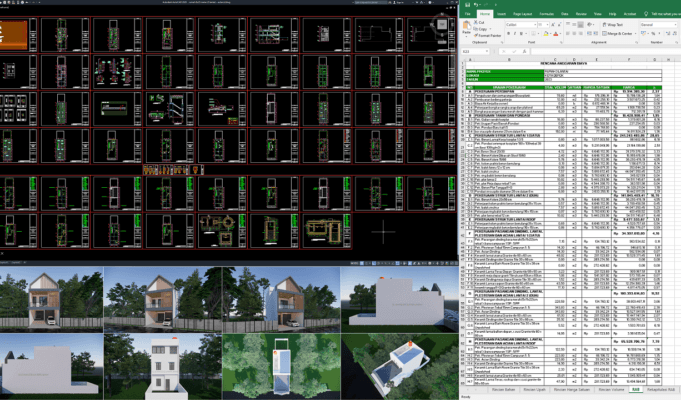Click the Orientation text-angle icon
681x400 pixels.
pyautogui.click(x=590, y=24)
